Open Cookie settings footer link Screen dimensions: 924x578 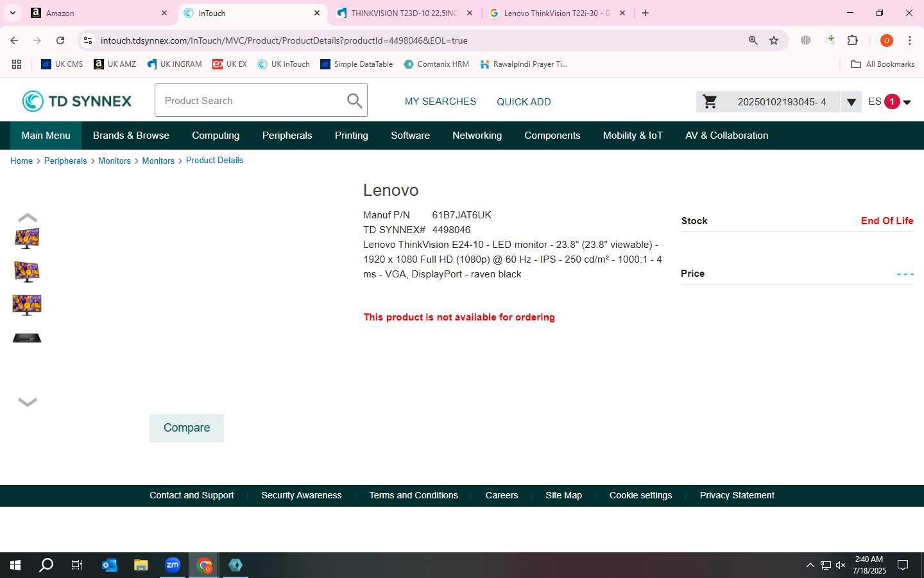coord(640,495)
